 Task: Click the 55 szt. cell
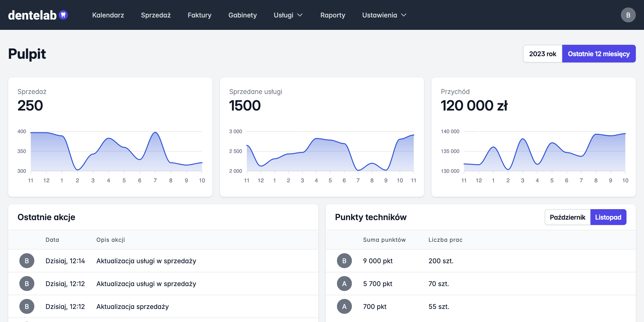click(x=439, y=307)
